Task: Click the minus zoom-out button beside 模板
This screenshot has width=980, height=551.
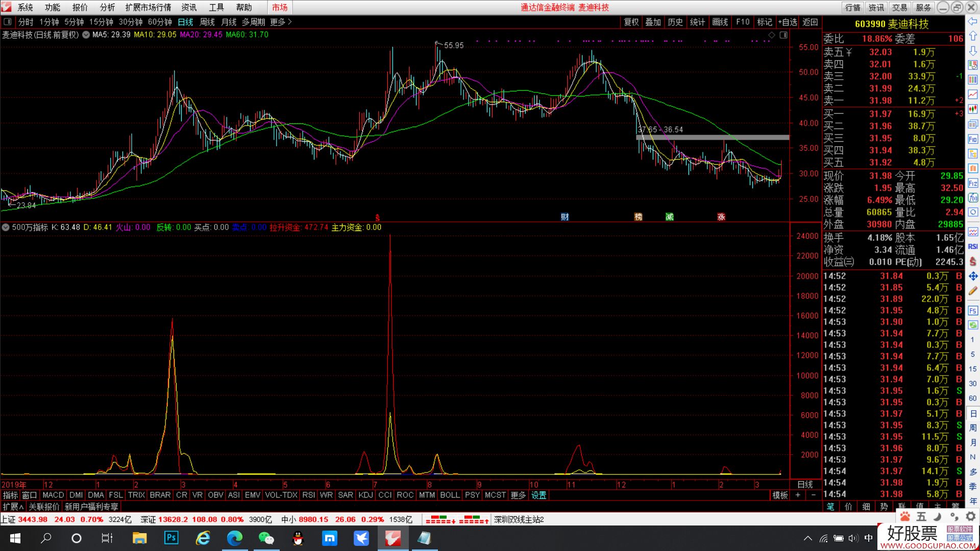Action: click(813, 495)
